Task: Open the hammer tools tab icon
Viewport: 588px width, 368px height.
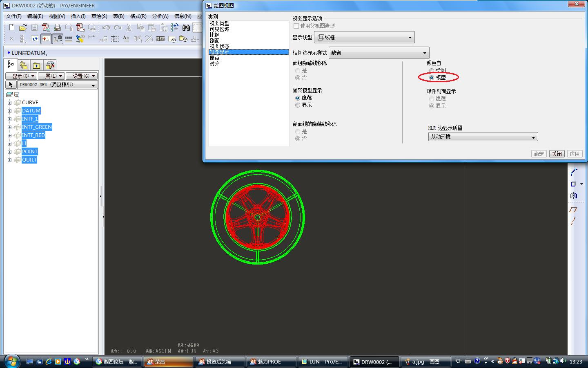Action: click(x=50, y=65)
